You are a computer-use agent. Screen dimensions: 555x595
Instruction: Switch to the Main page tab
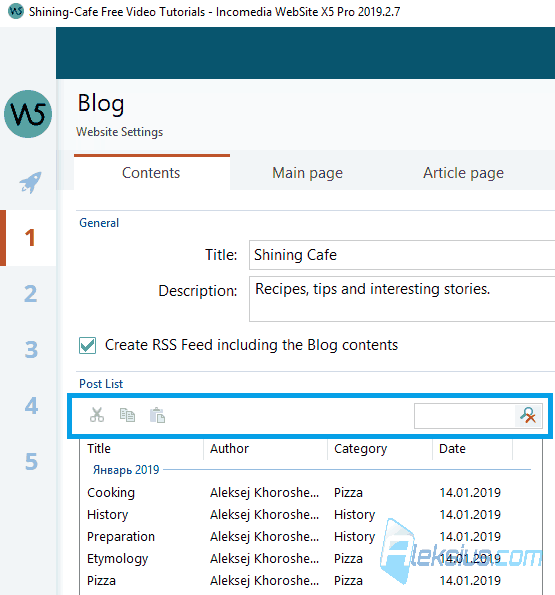(x=307, y=173)
